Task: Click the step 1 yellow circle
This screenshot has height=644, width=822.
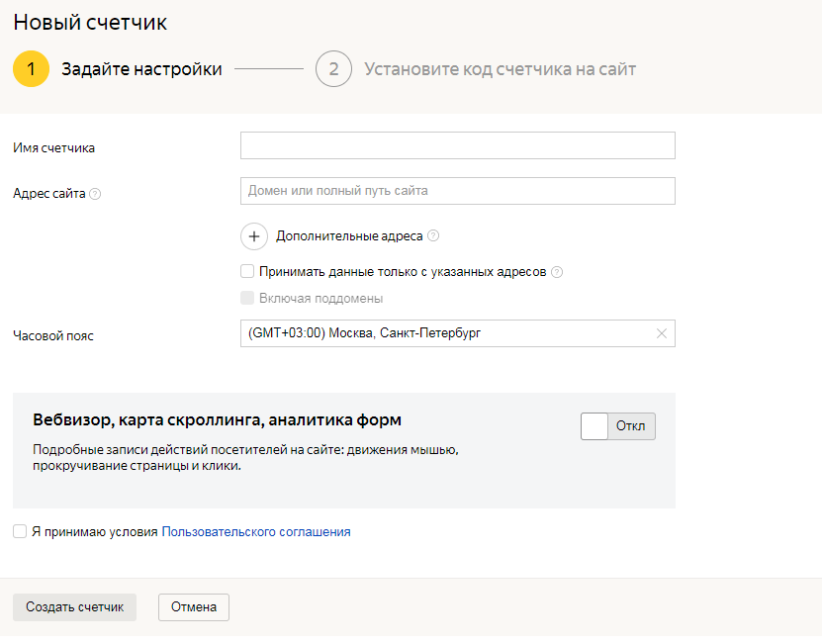Action: 31,69
